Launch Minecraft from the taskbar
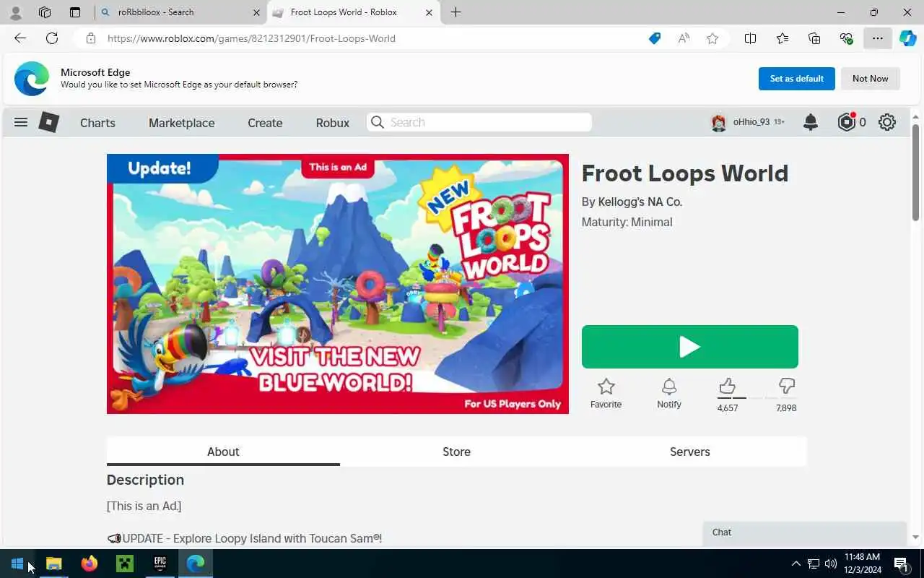The height and width of the screenshot is (578, 924). point(125,564)
